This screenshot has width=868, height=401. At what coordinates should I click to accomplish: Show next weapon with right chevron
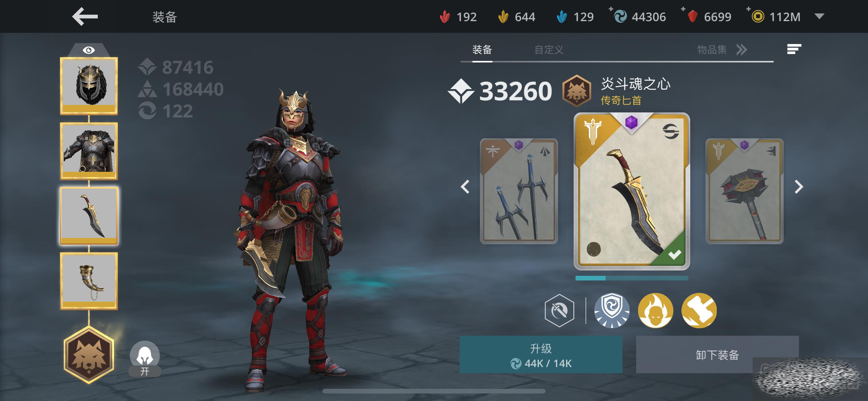(799, 186)
